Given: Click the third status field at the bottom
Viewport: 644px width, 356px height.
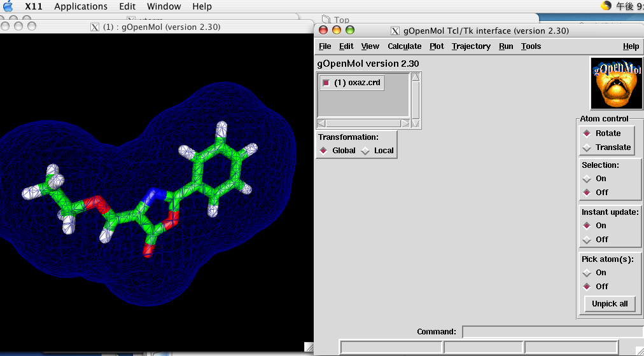Looking at the screenshot, I should (571, 347).
